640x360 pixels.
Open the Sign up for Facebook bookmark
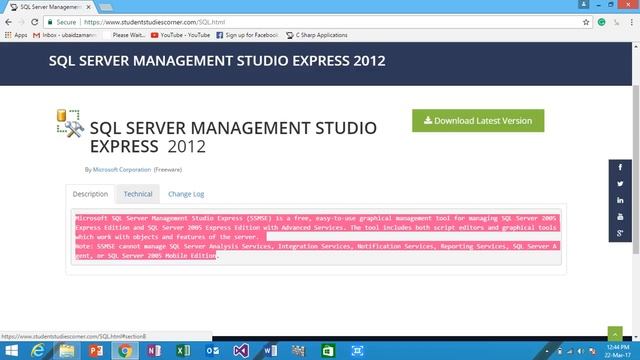click(x=247, y=35)
